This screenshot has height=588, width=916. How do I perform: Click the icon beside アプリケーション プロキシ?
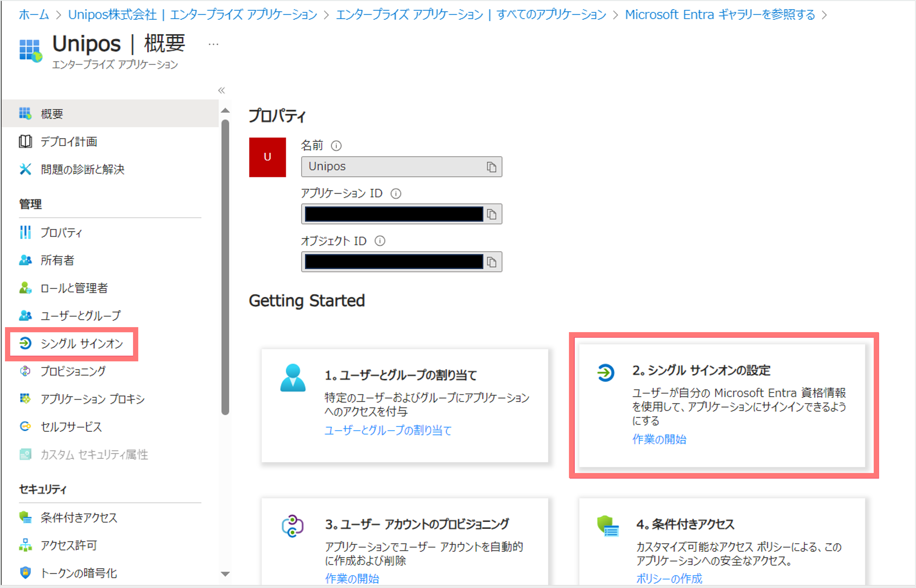(x=25, y=399)
